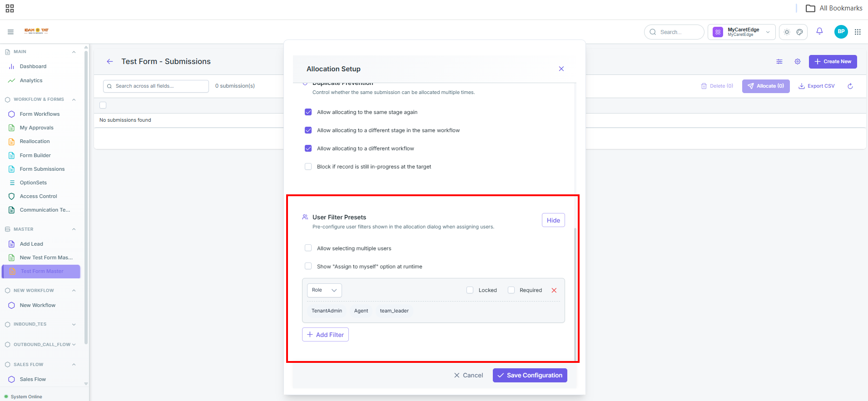The width and height of the screenshot is (868, 401).
Task: Refresh the submissions list
Action: [850, 86]
